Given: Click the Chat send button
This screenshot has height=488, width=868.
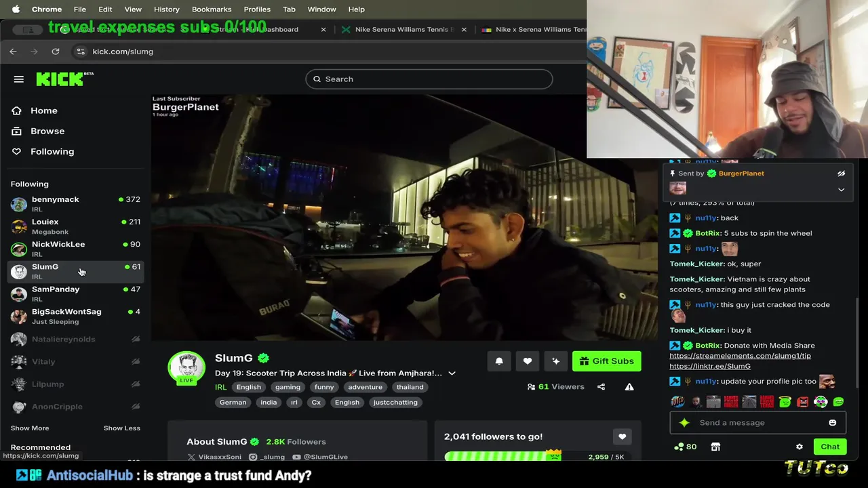Looking at the screenshot, I should [x=830, y=447].
